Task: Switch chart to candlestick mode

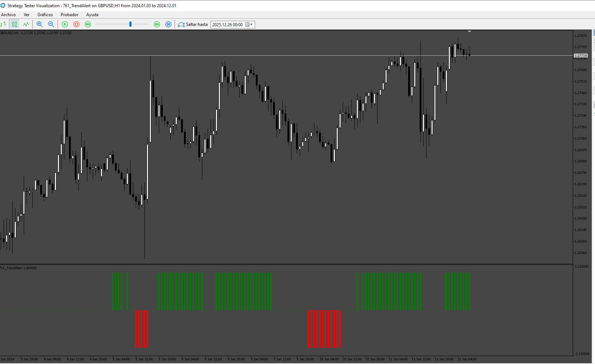Action: click(x=14, y=24)
